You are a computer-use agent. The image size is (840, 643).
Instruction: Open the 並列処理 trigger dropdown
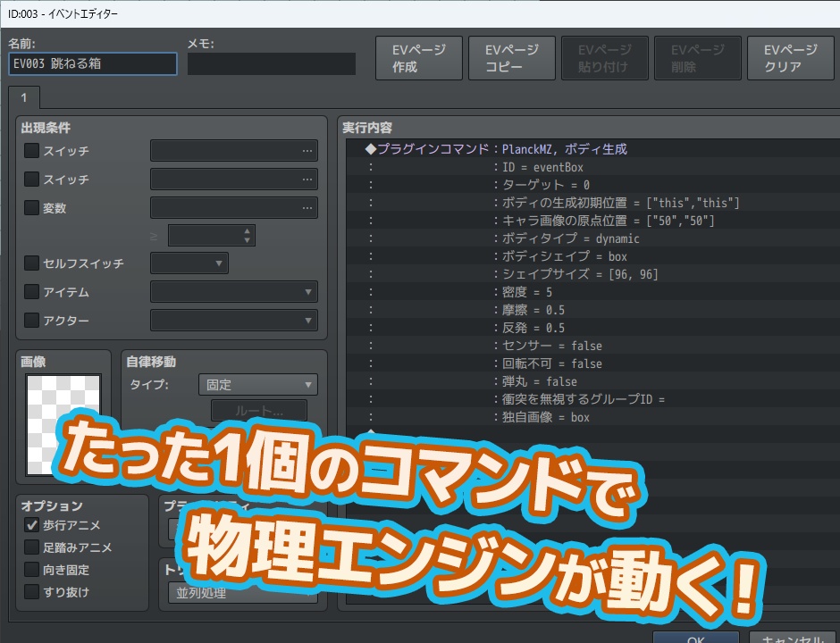point(241,592)
